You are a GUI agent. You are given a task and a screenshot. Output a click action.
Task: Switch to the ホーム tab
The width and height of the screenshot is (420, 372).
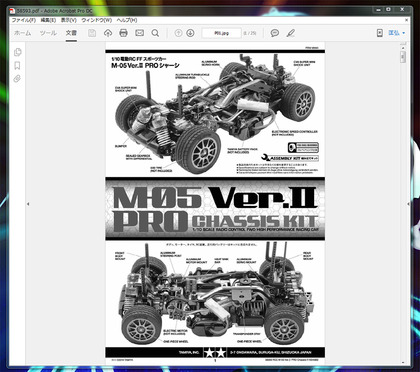[22, 33]
